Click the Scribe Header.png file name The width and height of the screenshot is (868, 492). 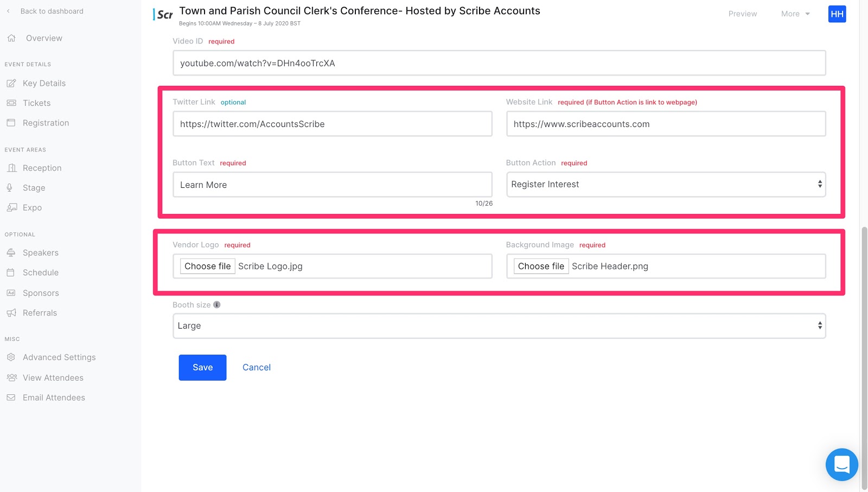(x=610, y=266)
